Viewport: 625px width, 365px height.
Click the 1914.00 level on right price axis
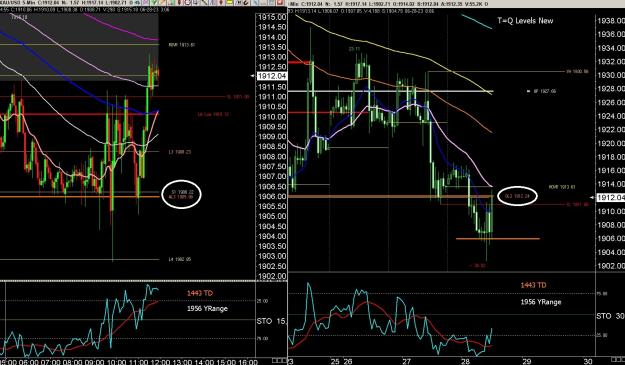(x=611, y=184)
